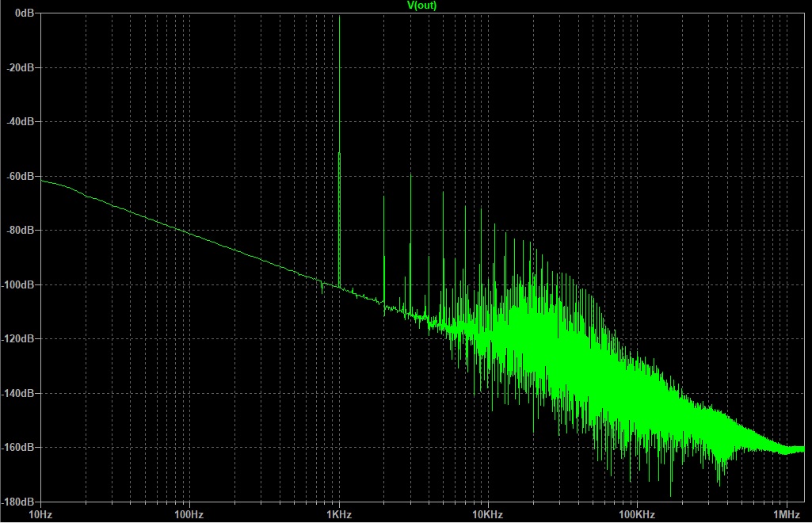Screen dimensions: 812x523
Task: Click the tip of the 1KHz fundamental peak
Action: click(339, 16)
